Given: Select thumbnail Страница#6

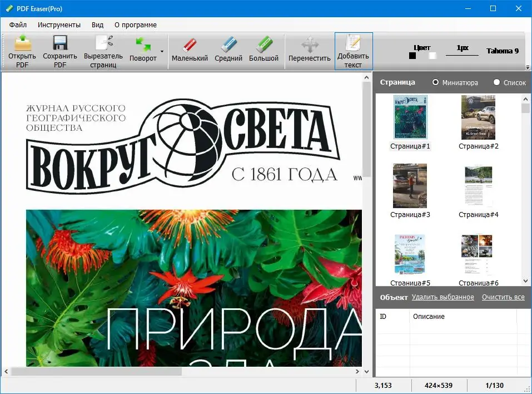Looking at the screenshot, I should (x=479, y=260).
